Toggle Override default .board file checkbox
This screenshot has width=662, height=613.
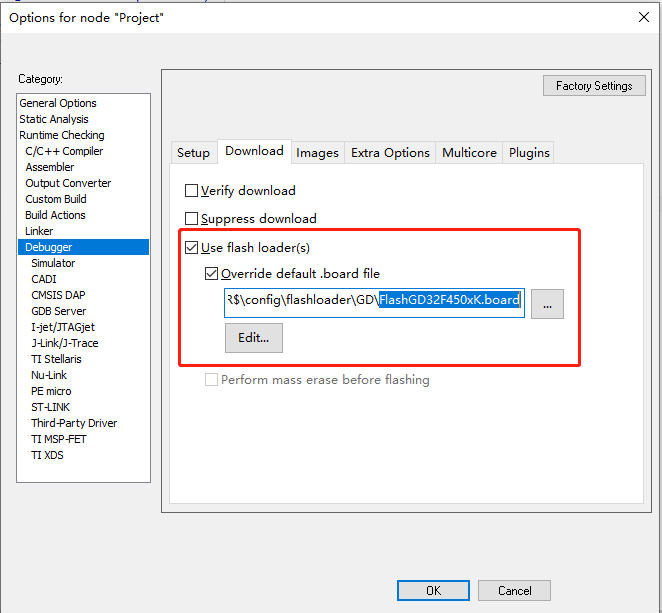pyautogui.click(x=211, y=273)
